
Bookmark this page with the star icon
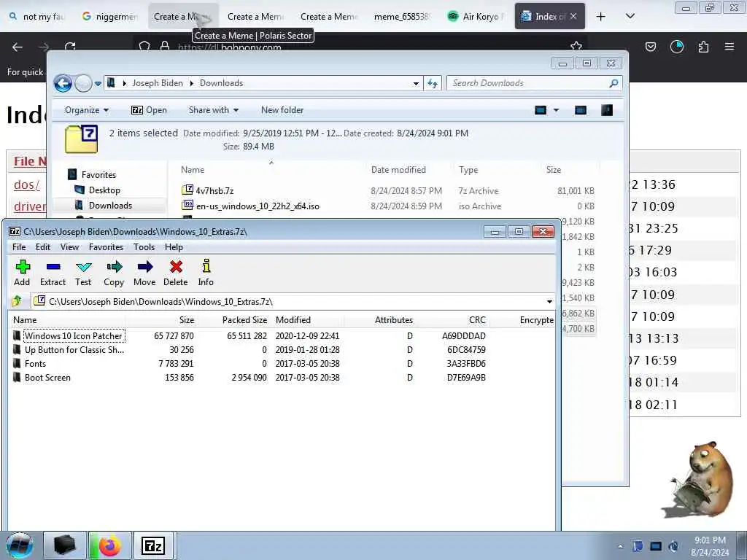click(x=576, y=46)
